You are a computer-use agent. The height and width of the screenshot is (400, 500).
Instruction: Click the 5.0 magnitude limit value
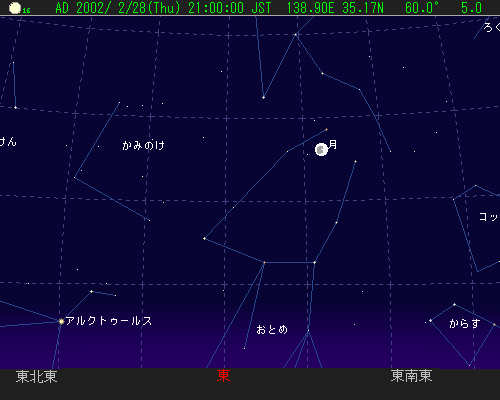[x=472, y=8]
